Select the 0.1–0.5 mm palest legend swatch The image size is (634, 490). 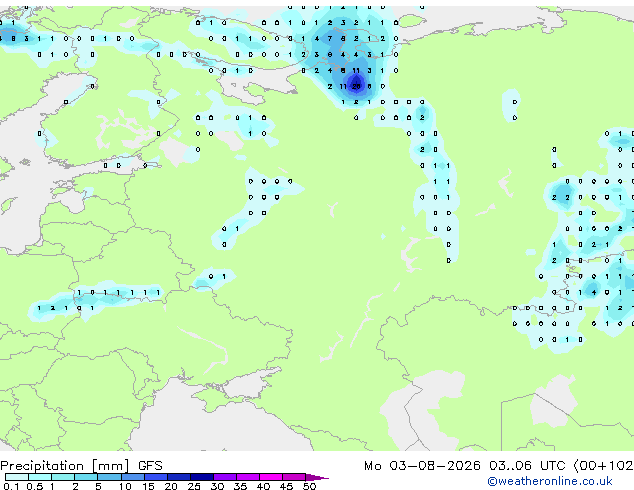[x=17, y=477]
